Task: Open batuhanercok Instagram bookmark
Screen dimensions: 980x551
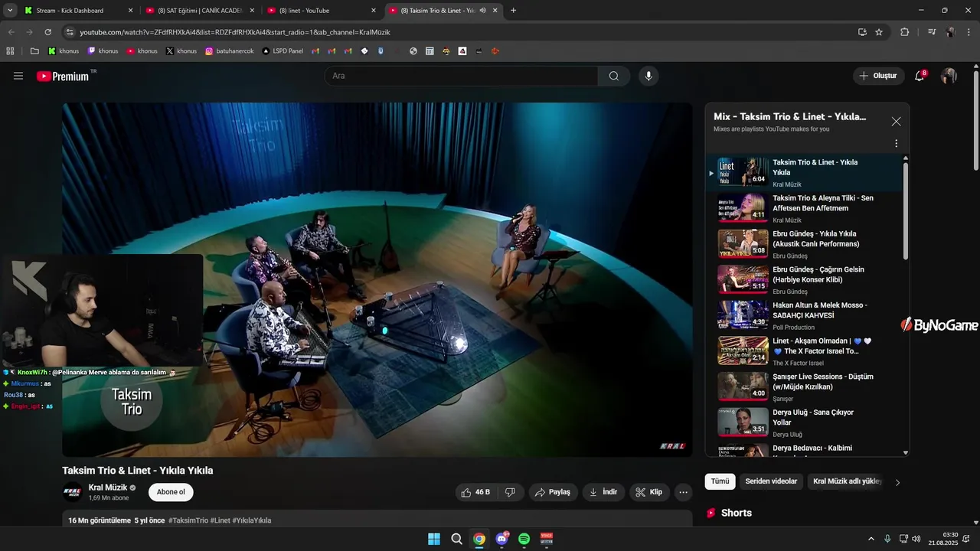Action: 229,51
